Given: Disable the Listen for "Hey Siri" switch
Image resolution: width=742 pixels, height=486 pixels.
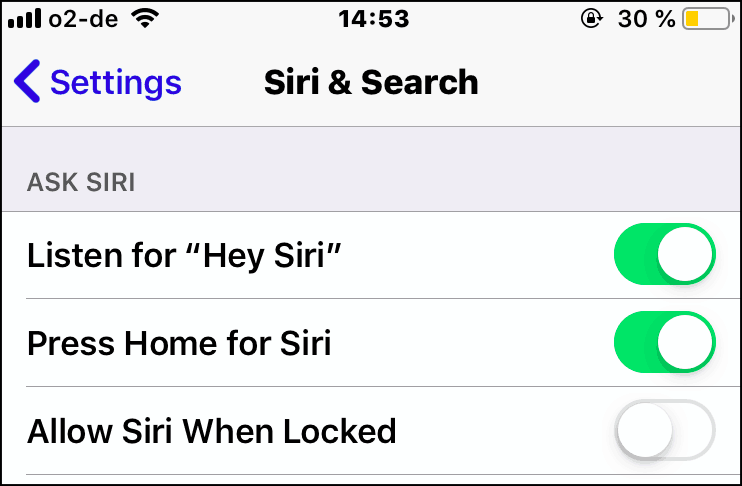Looking at the screenshot, I should click(665, 254).
